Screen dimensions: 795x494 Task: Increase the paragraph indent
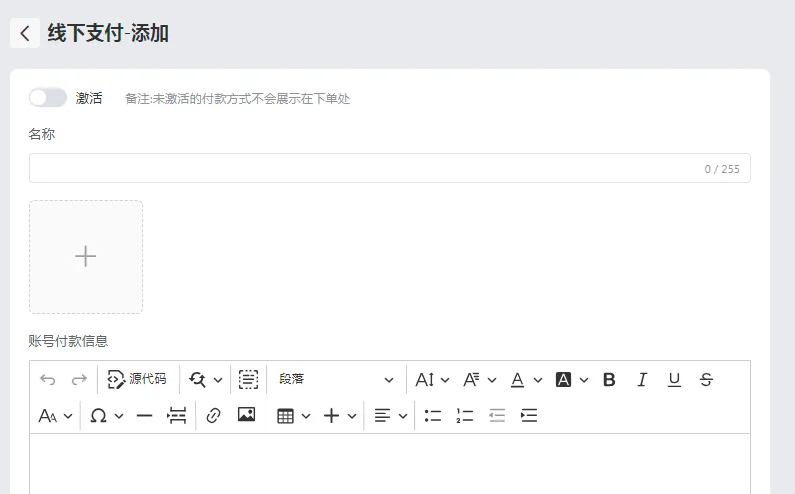tap(529, 416)
